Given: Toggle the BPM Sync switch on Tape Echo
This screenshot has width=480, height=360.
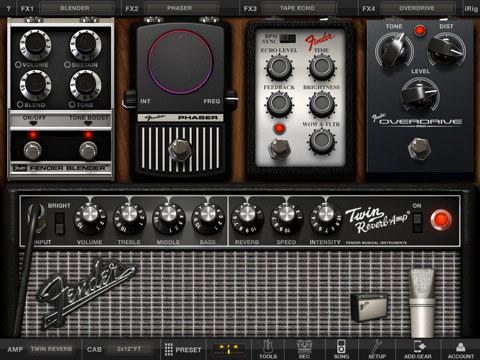Looking at the screenshot, I should coord(287,38).
